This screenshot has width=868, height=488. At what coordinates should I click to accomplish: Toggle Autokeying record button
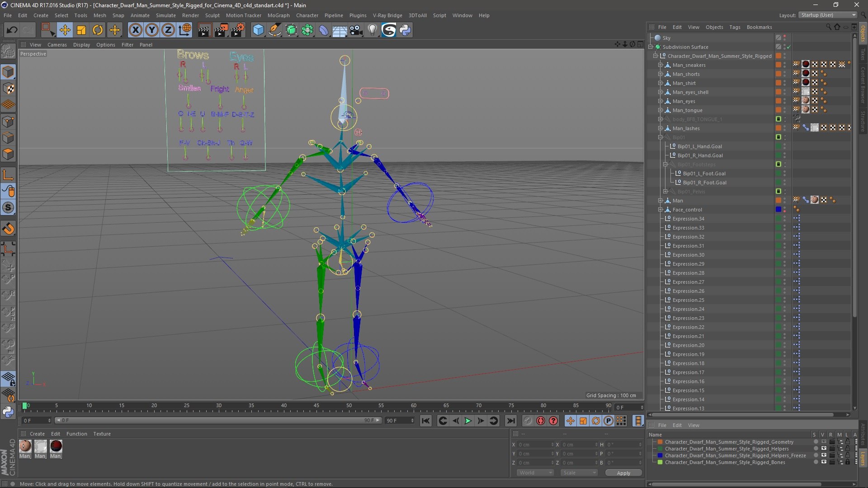[x=541, y=421]
